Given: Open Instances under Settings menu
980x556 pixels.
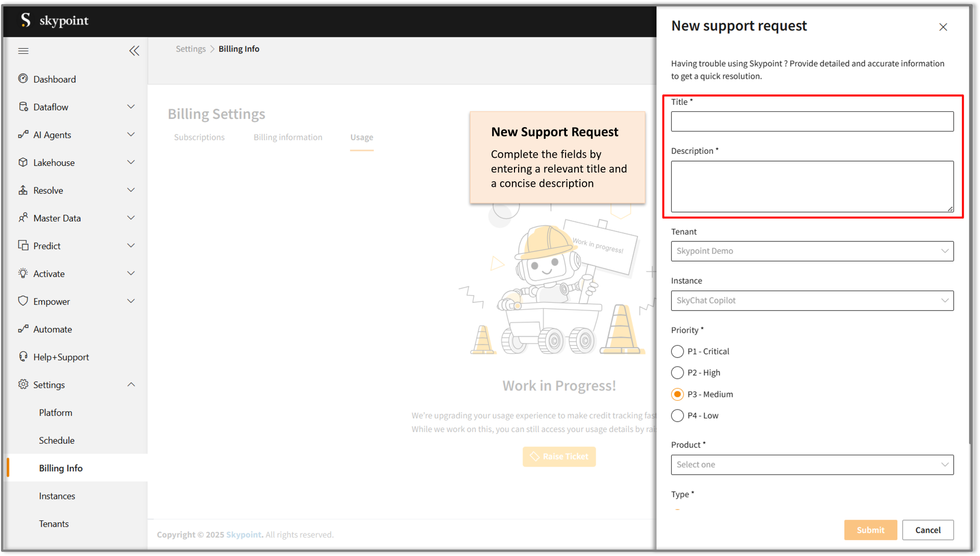Looking at the screenshot, I should pyautogui.click(x=57, y=496).
